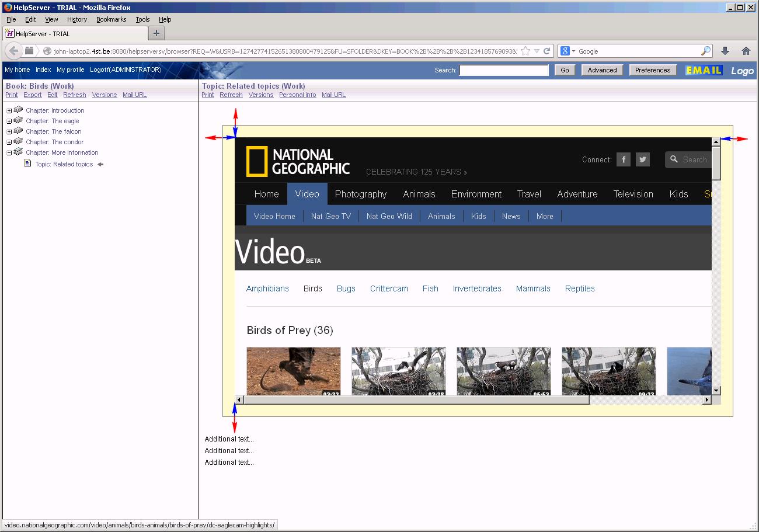Click the Twitter connect icon
Screen dimensions: 759x532
click(643, 159)
